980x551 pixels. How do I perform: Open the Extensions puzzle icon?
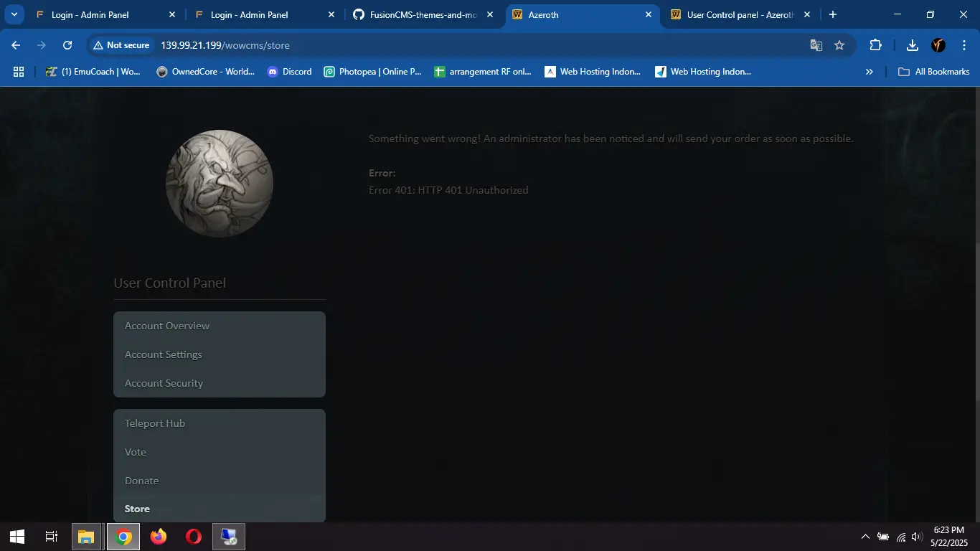[x=875, y=45]
